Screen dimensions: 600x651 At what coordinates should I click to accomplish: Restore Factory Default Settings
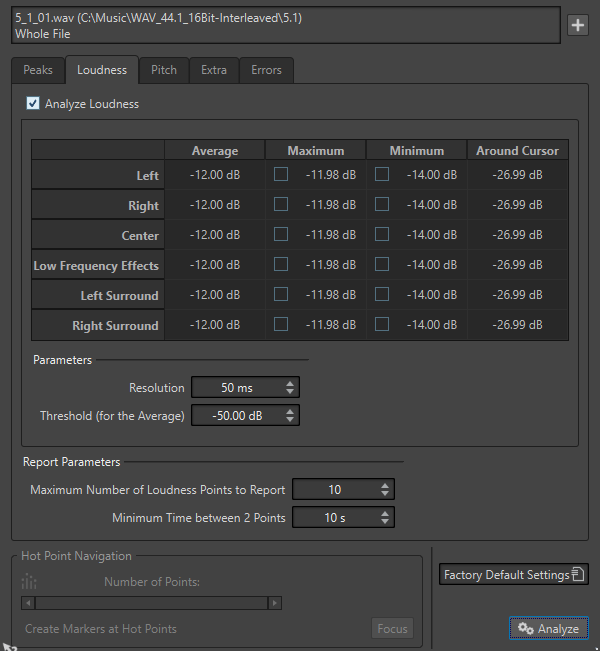click(513, 575)
